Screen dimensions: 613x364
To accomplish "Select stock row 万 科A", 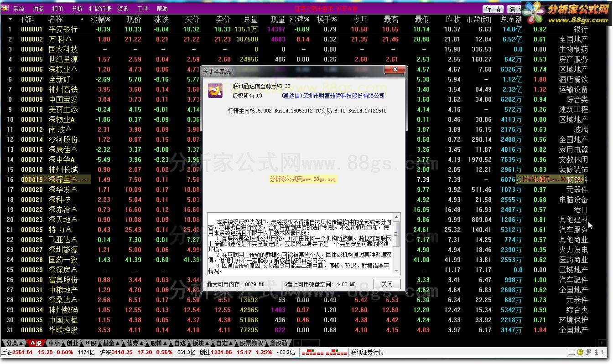I will pyautogui.click(x=60, y=39).
